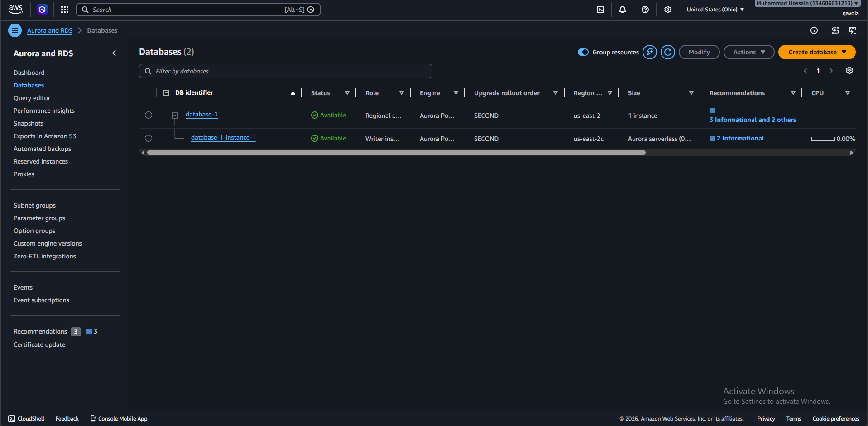Screen dimensions: 868x426
Task: Open the help question mark icon
Action: pyautogui.click(x=645, y=10)
